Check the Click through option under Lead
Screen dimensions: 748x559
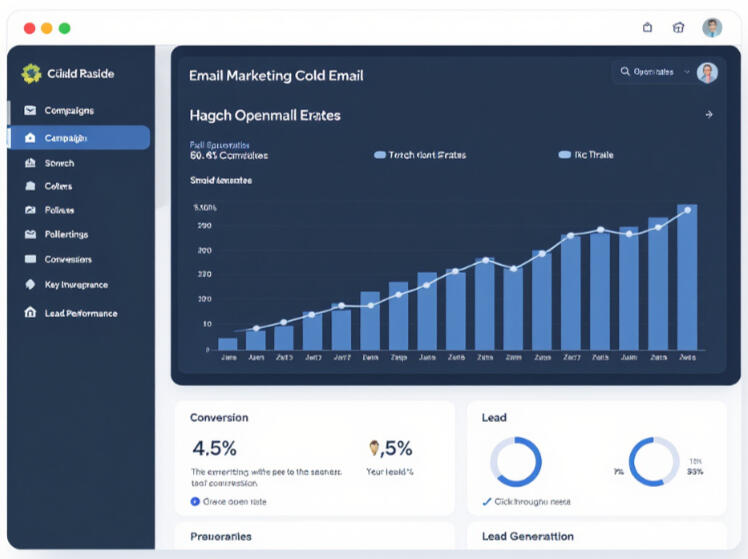coord(487,501)
